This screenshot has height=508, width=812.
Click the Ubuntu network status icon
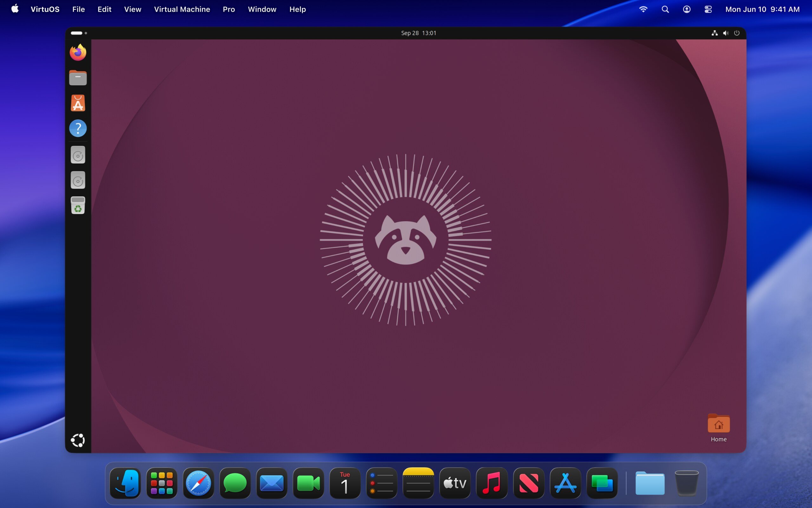coord(714,33)
